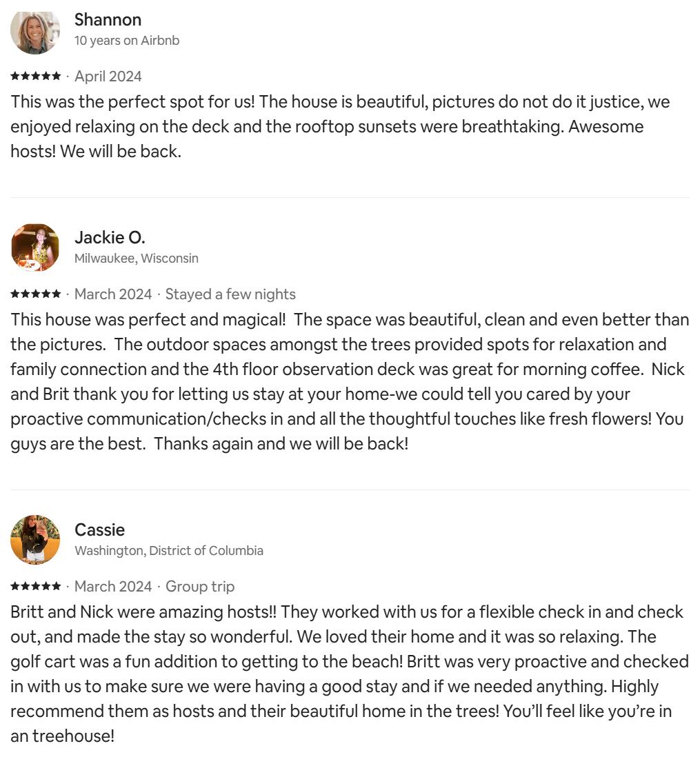Select the reviewer name Cassie
Viewport: 700px width, 757px height.
click(99, 530)
